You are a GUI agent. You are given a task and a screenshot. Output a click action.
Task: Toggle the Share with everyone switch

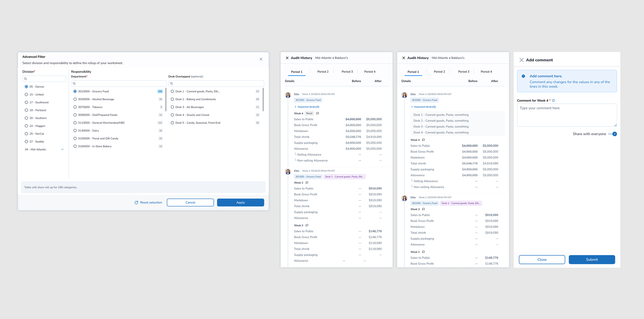click(613, 134)
